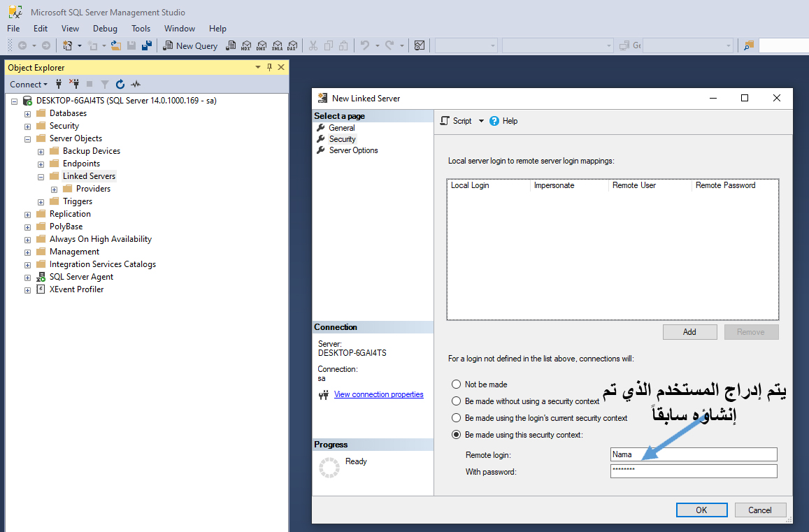Viewport: 809px width, 532px height.
Task: Expand the SQL Server Agent node
Action: 28,278
